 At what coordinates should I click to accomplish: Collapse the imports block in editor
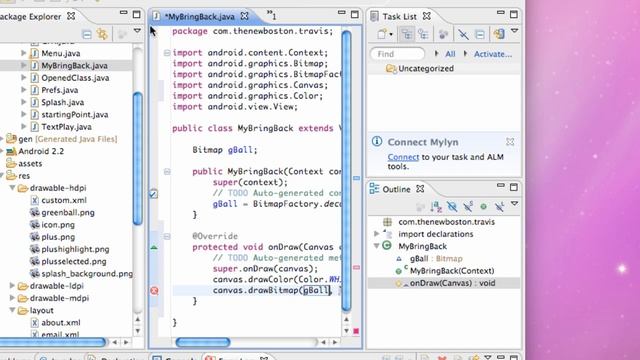(x=167, y=53)
